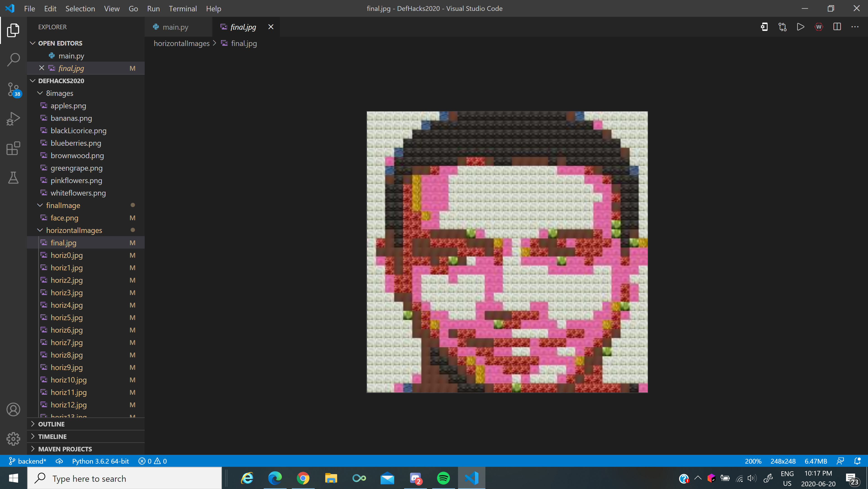
Task: Open the Terminal menu
Action: tap(183, 9)
